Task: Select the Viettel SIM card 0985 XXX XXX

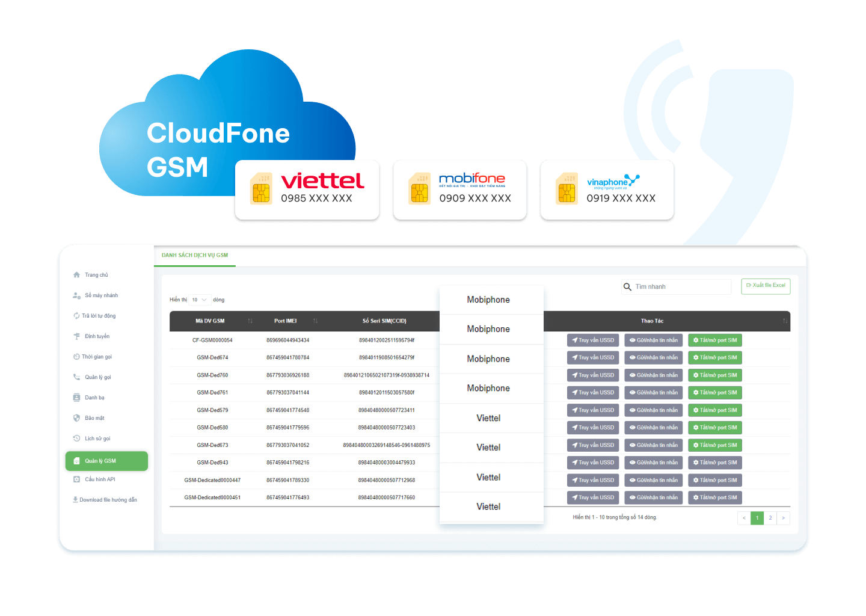Action: click(x=307, y=189)
